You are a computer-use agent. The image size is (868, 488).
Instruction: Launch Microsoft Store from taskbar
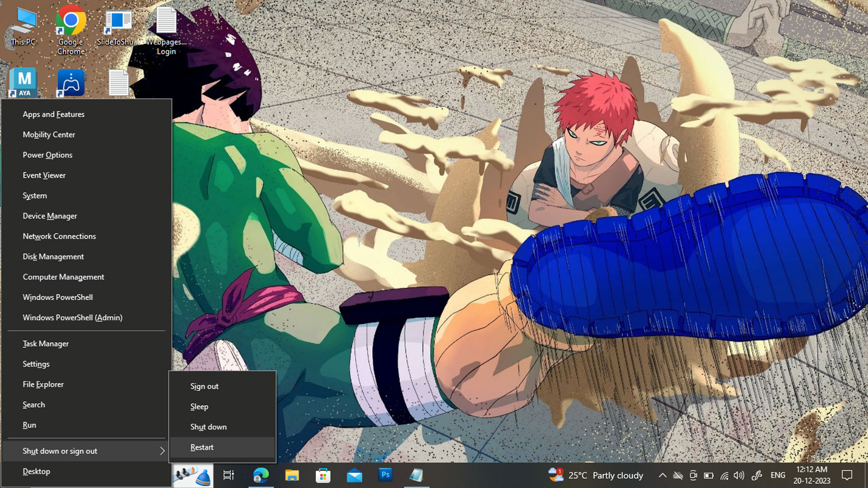click(323, 475)
